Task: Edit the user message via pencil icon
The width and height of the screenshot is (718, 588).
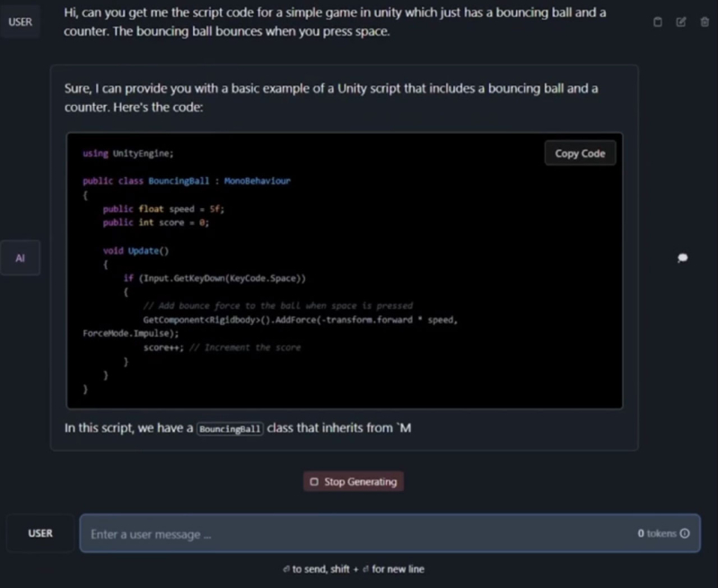Action: coord(680,22)
